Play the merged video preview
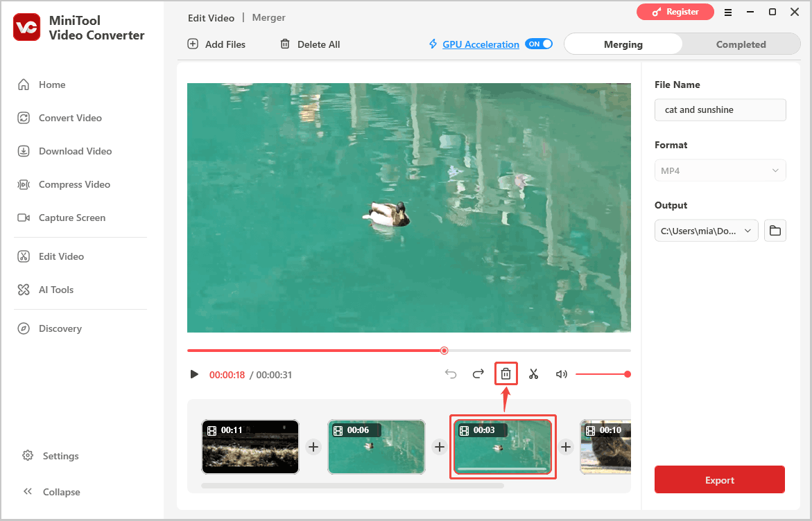 click(194, 374)
